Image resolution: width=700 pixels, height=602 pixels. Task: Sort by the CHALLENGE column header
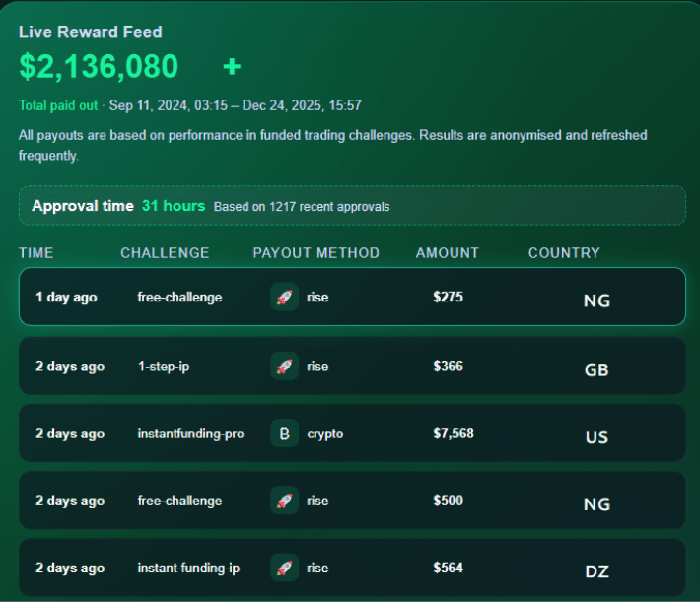click(165, 253)
